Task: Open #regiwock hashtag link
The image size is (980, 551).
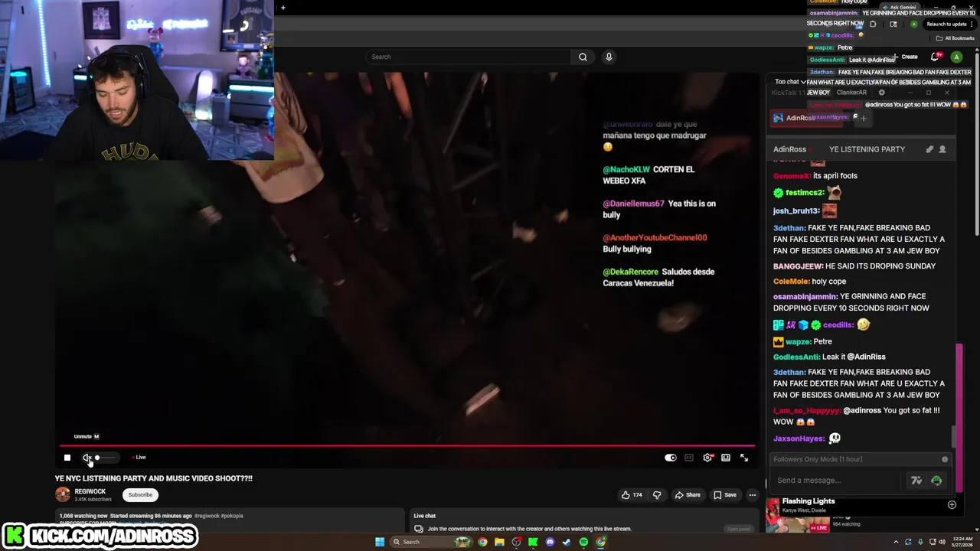Action: pyautogui.click(x=207, y=516)
